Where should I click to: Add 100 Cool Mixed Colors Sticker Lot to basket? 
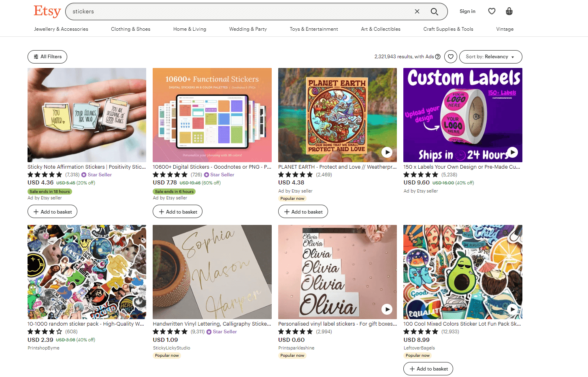pos(428,369)
